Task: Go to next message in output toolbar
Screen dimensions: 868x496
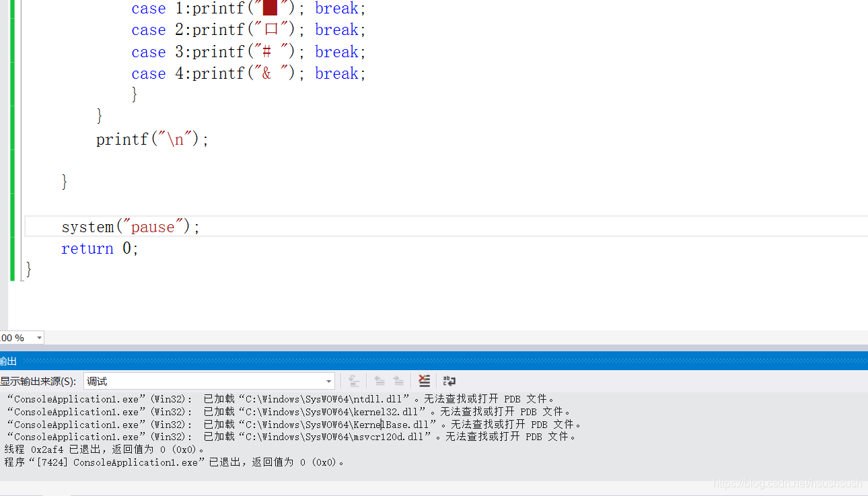Action: (398, 382)
